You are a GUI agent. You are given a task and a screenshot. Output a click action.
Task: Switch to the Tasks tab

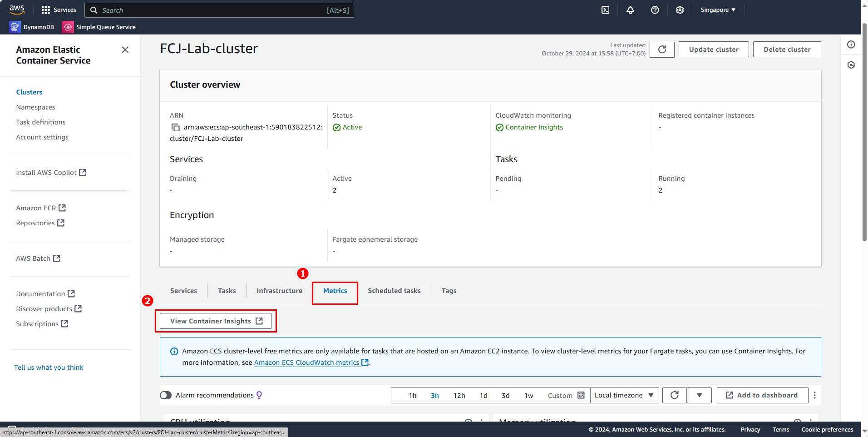[x=227, y=291]
